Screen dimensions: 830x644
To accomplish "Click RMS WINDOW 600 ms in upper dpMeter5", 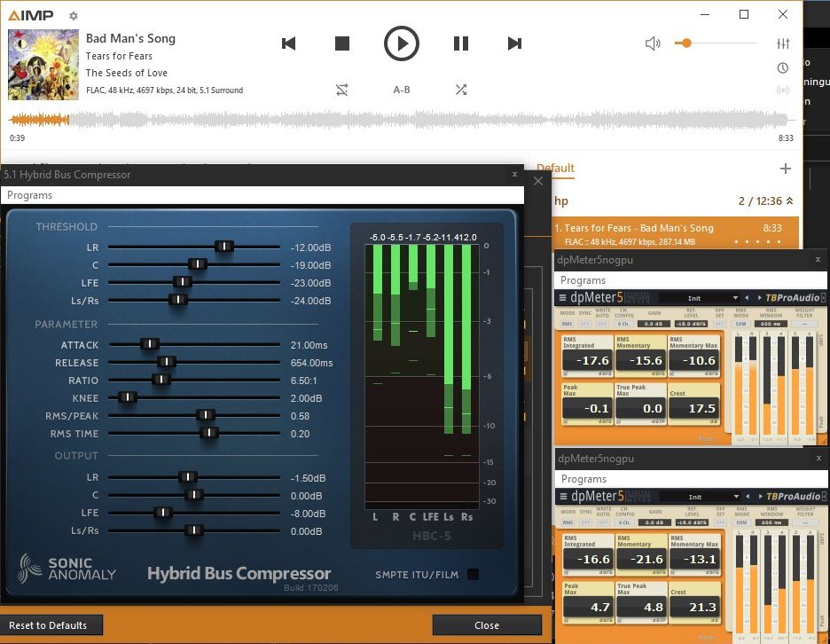I will pyautogui.click(x=771, y=324).
